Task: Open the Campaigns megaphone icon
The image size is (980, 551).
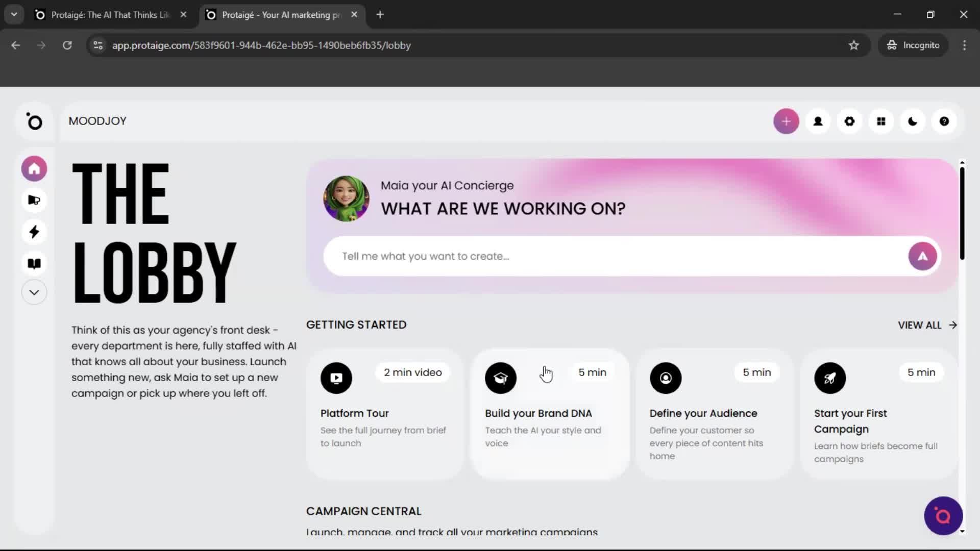Action: click(x=34, y=200)
